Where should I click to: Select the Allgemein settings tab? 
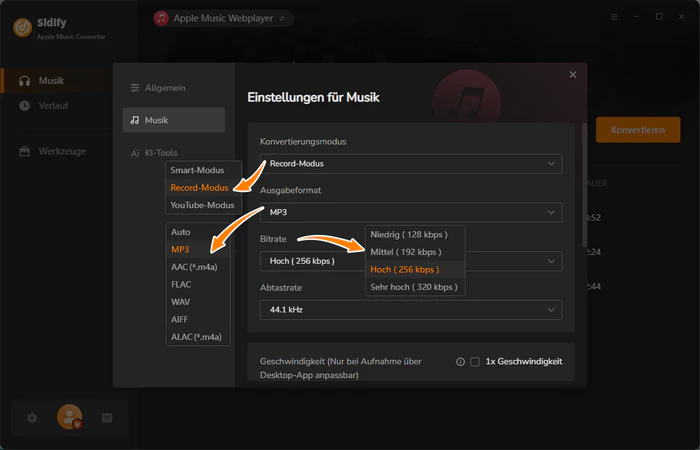174,88
